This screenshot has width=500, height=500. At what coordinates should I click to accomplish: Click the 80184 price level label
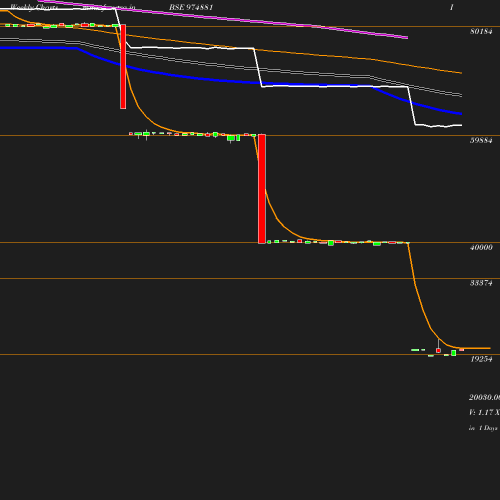(x=481, y=31)
